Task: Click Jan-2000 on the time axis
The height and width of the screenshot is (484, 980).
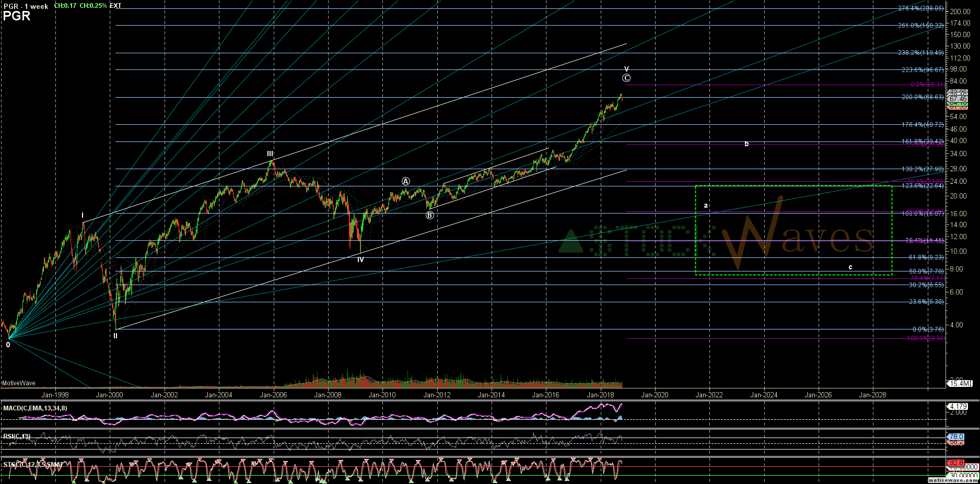Action: [110, 395]
